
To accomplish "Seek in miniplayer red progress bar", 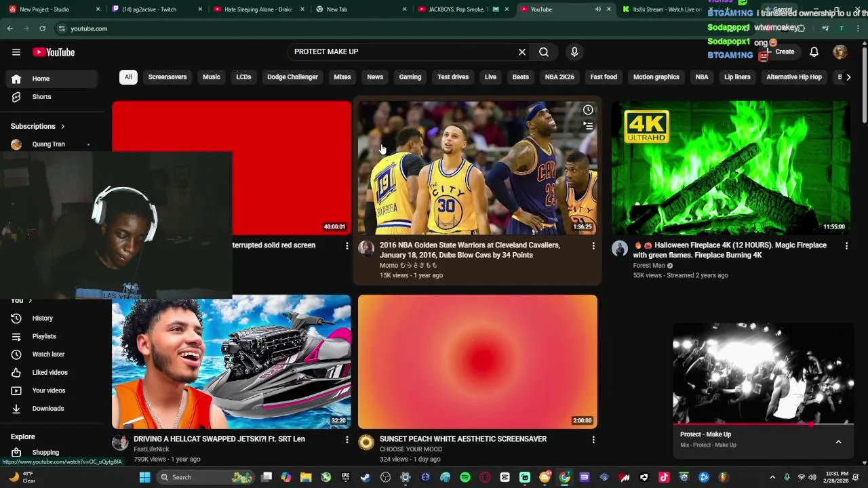I will 763,425.
